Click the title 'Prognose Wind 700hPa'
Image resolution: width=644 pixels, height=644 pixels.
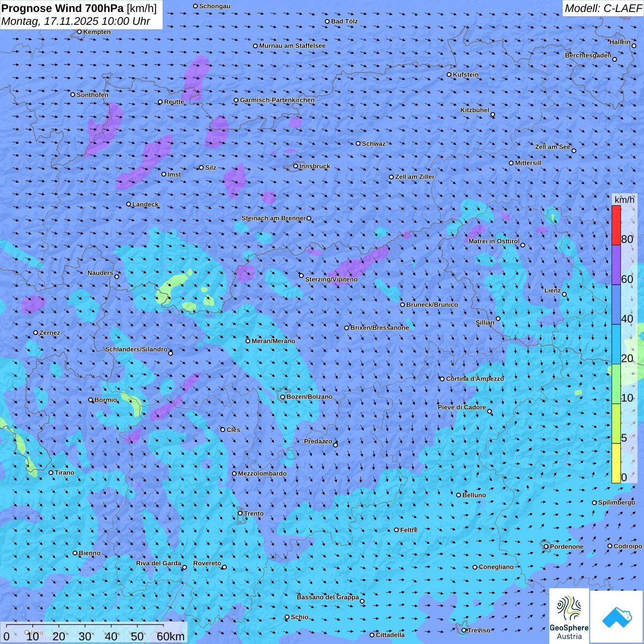63,8
